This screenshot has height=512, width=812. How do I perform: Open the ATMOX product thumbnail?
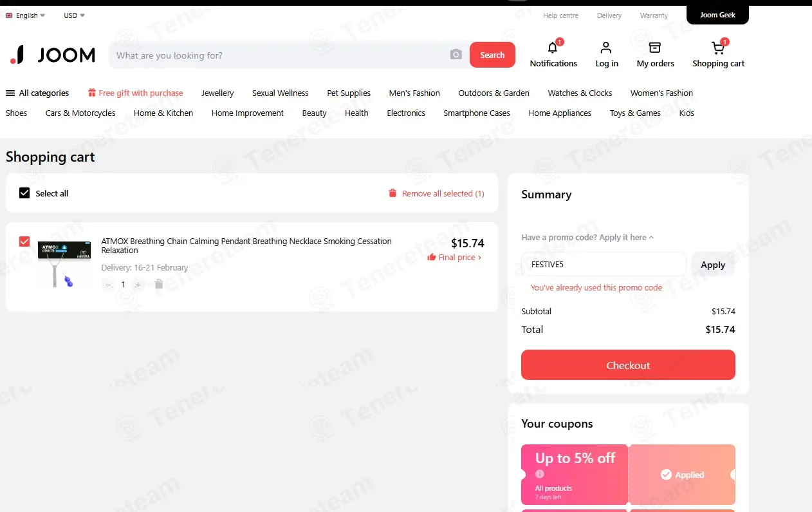click(64, 262)
